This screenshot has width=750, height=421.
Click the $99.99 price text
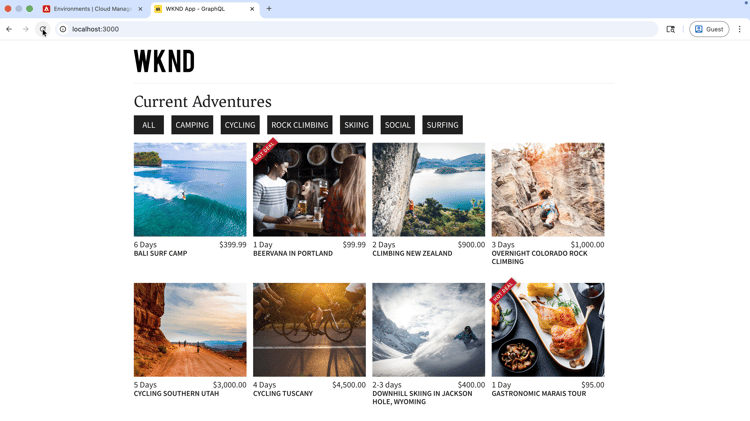354,244
